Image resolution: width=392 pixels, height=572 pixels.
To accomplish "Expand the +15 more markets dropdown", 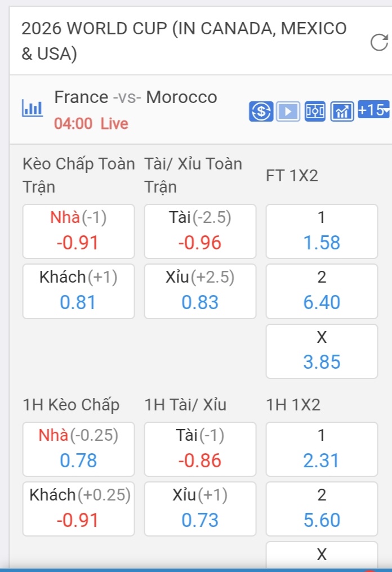I will point(373,109).
